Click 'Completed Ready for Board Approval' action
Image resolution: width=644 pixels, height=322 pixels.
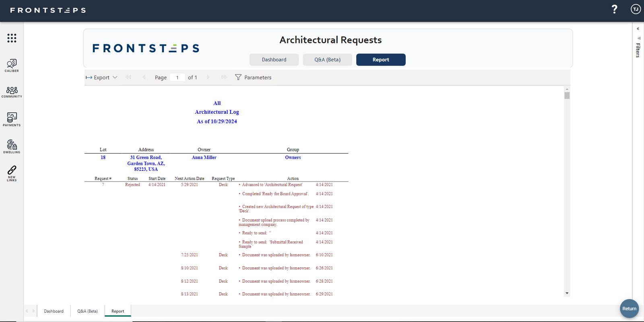(275, 194)
